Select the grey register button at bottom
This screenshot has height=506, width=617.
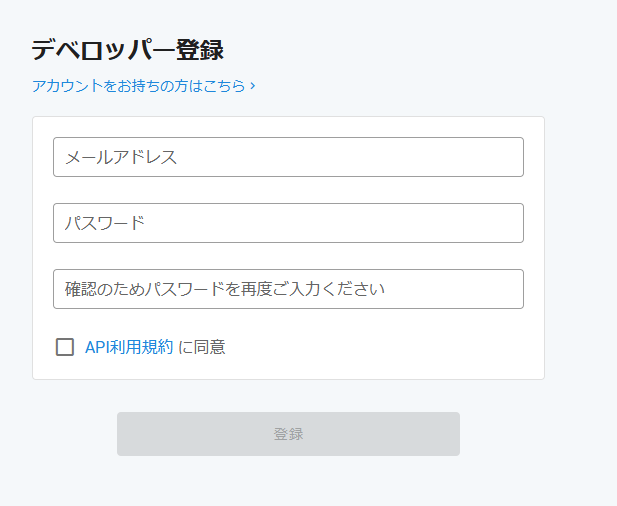point(288,434)
